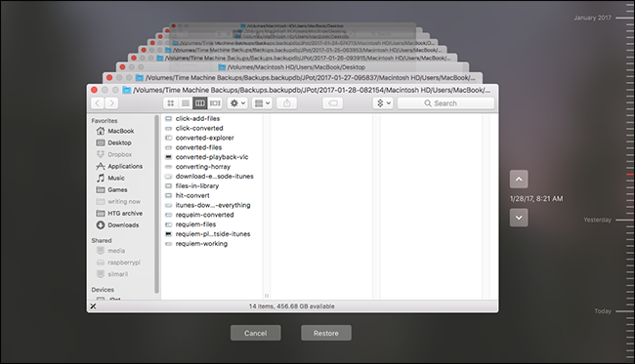Bring the 2017-01-27-095837 backup window forward
Image resolution: width=635 pixels, height=364 pixels.
[x=292, y=78]
